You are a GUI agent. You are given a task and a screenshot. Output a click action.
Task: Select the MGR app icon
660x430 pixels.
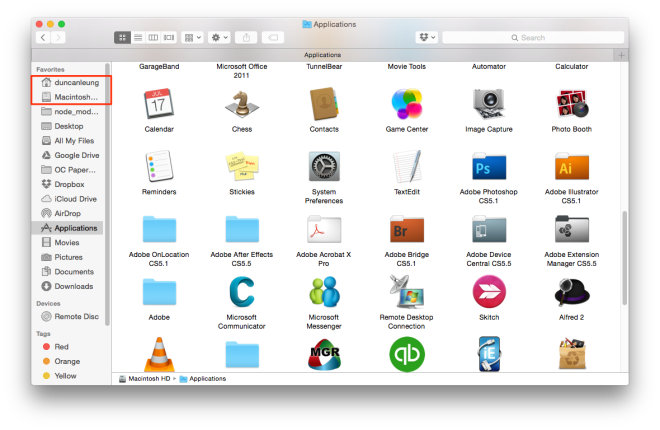coord(324,356)
